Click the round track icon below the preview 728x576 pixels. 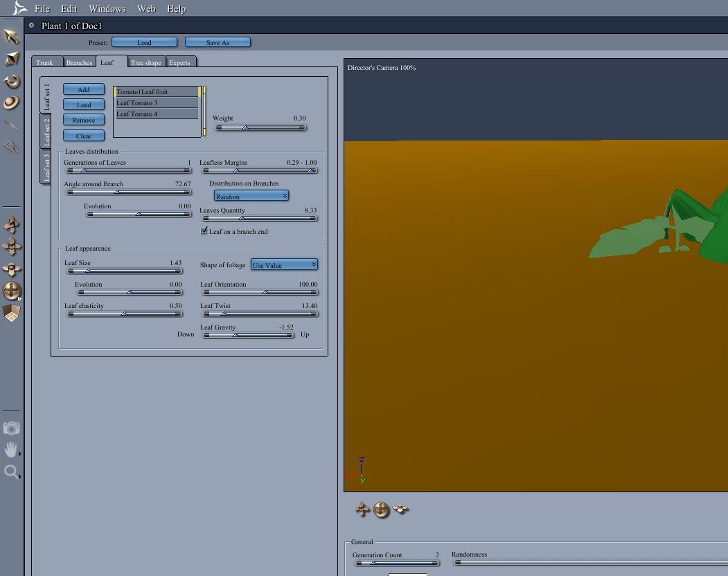coord(381,510)
